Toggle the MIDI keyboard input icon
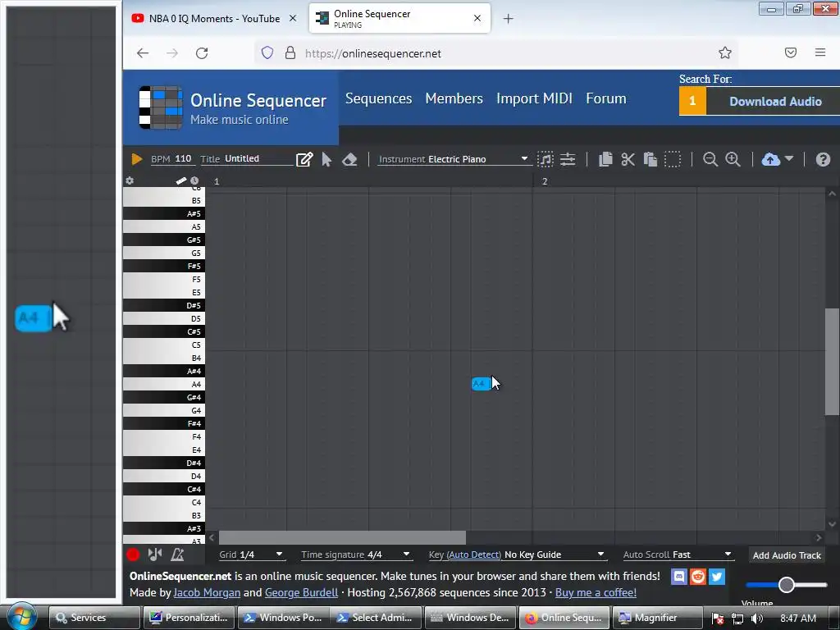Screen dimensions: 840x630 (155, 555)
